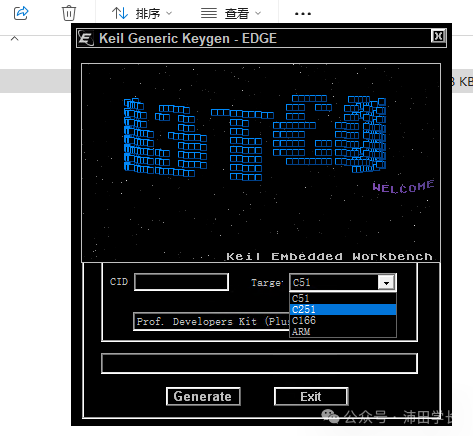
Task: Click the Exit button
Action: [x=311, y=397]
